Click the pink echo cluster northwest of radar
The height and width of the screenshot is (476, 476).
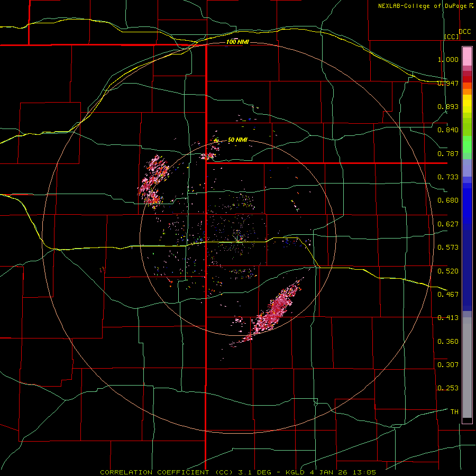click(153, 181)
